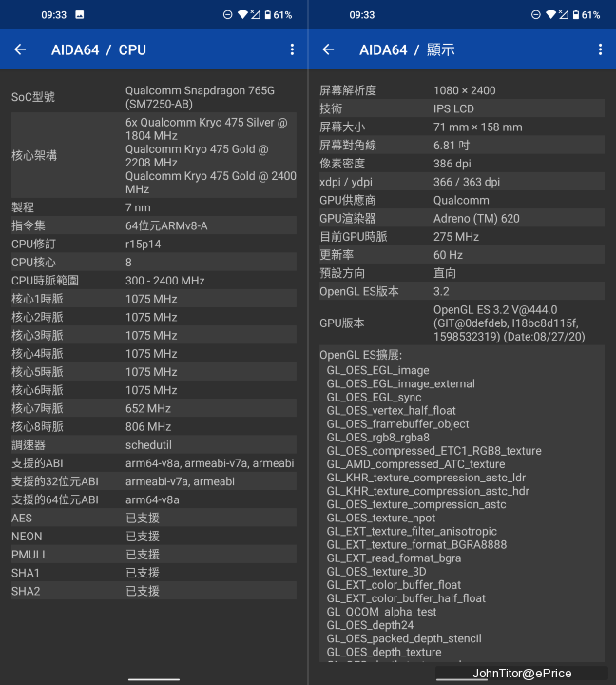Screen dimensions: 616x685
Task: Select GL_AMD_compressed_ATC_texture extension
Action: [x=415, y=464]
